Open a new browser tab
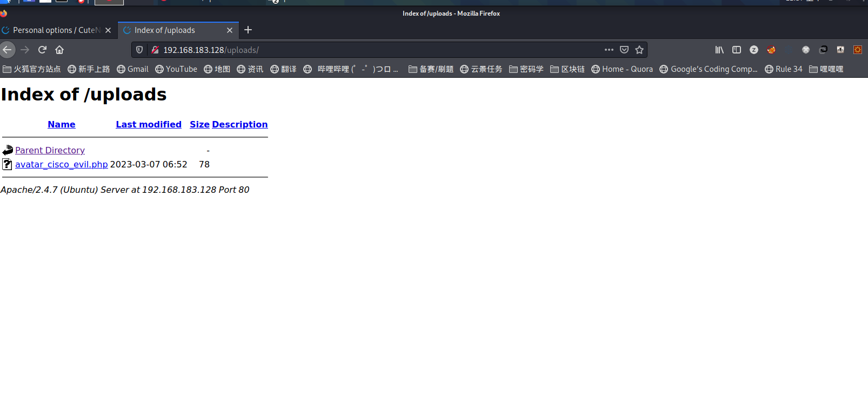Screen dimensions: 868x397 tap(248, 30)
